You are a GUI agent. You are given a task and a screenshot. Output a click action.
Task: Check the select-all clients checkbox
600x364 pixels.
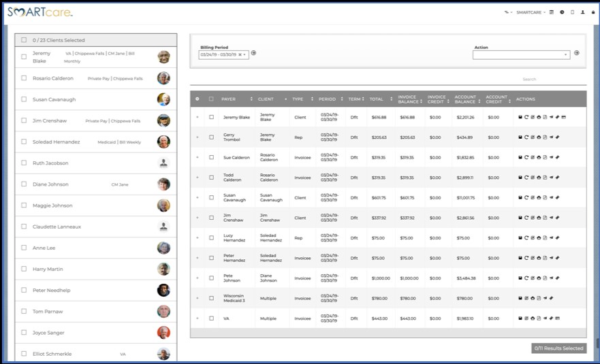(x=24, y=39)
